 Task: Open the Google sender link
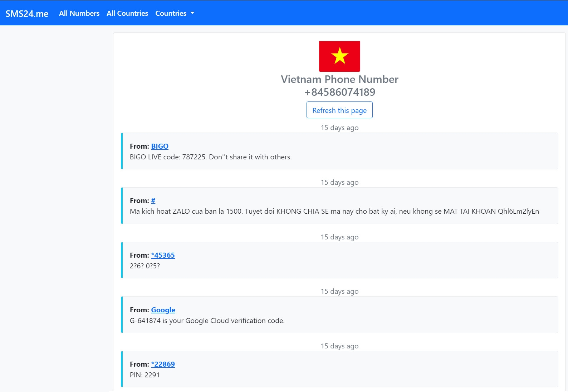pos(163,310)
